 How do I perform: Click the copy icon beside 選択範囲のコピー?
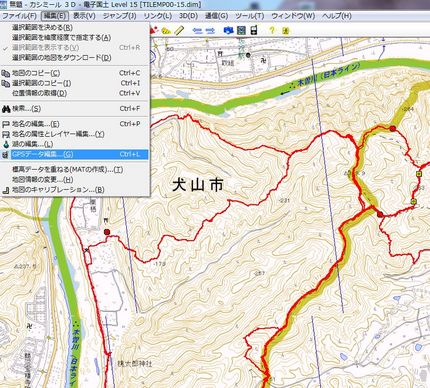pyautogui.click(x=6, y=83)
